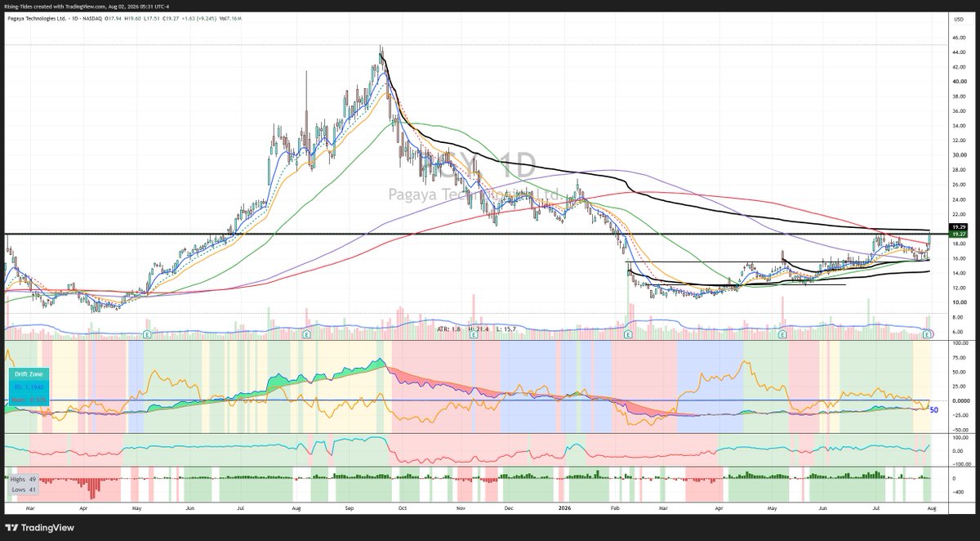980x541 pixels.
Task: Click the 46.00 price axis label
Action: [958, 38]
